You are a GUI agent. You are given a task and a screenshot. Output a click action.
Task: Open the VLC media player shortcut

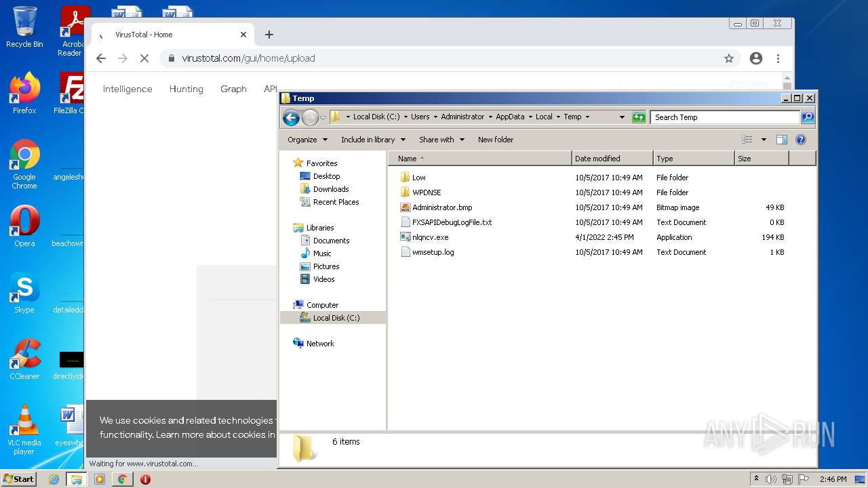[24, 430]
